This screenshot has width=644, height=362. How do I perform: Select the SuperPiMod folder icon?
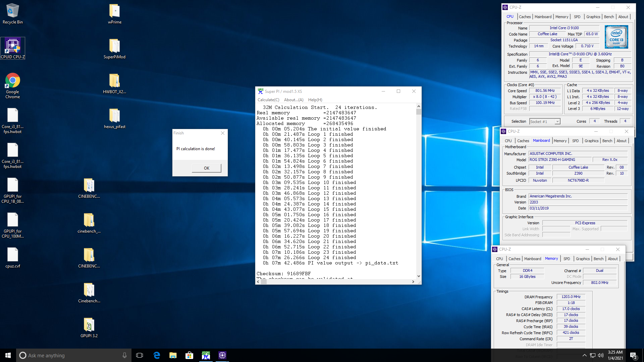(115, 49)
